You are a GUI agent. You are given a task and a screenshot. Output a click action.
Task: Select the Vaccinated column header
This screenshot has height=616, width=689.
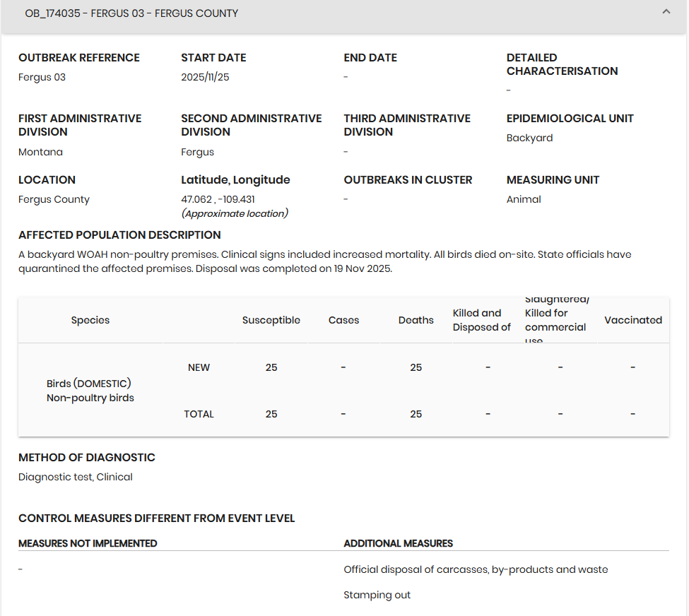632,320
